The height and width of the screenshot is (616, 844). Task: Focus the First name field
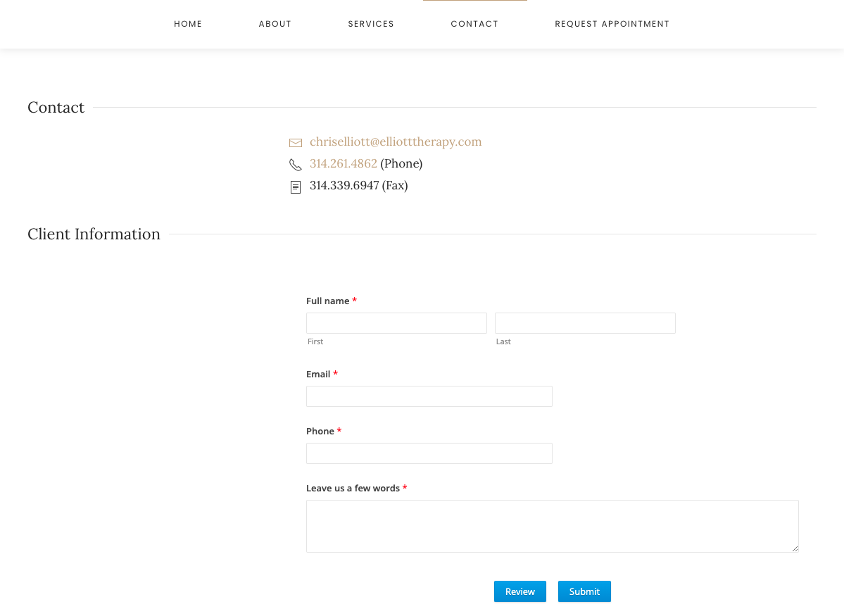coord(397,323)
